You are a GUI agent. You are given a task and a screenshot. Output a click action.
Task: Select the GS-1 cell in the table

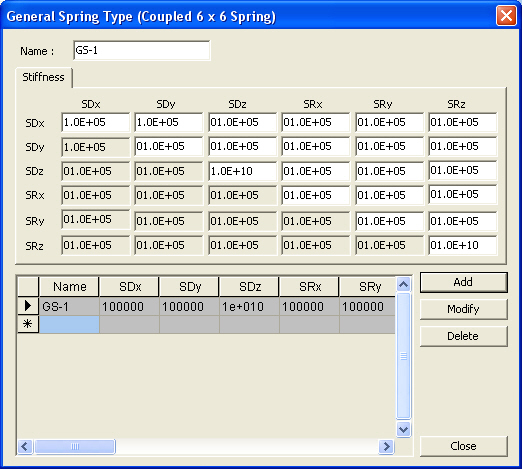coord(69,306)
